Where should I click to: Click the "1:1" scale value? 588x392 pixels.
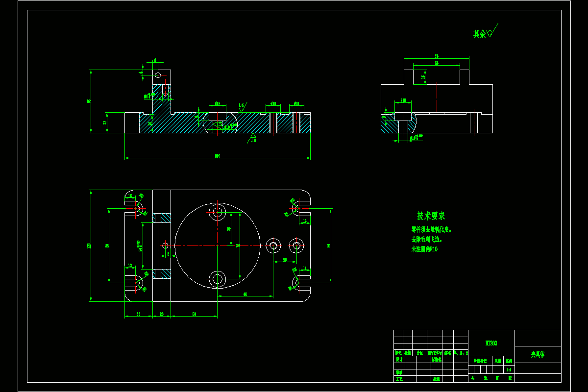[x=509, y=370]
